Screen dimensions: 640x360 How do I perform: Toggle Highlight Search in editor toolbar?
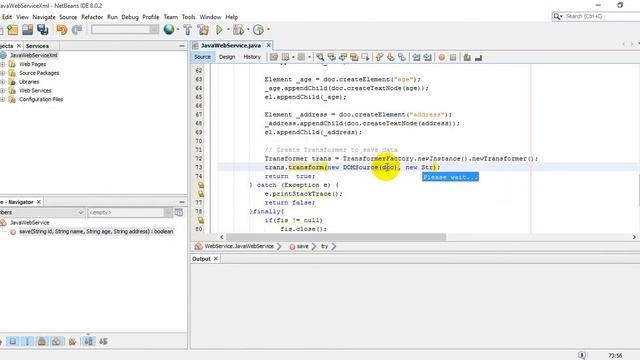[354, 57]
